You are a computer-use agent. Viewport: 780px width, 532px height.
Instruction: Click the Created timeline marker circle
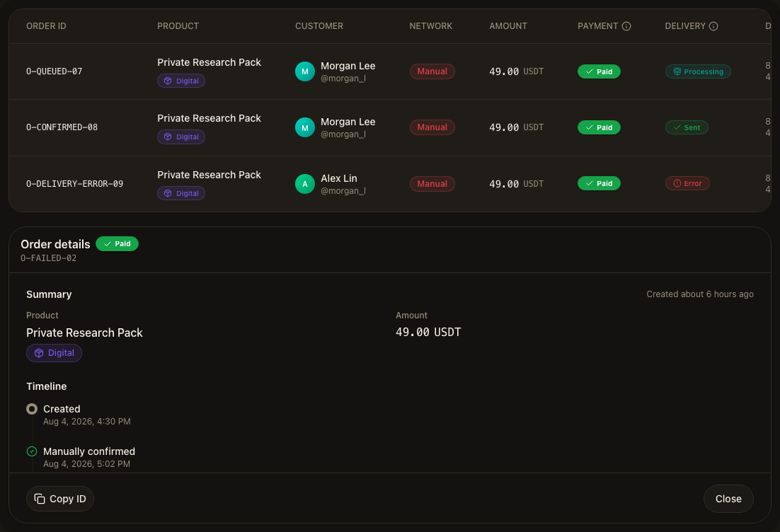(32, 409)
